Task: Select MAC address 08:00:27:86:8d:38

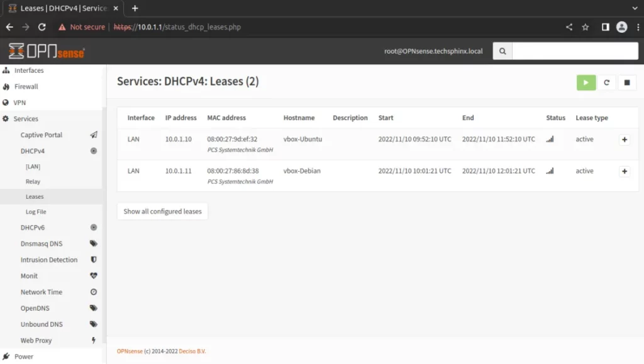Action: point(233,171)
